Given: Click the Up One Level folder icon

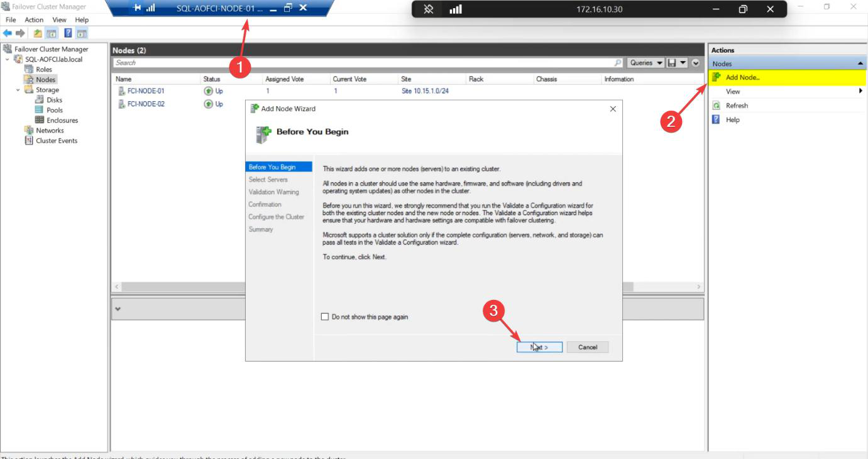Looking at the screenshot, I should coord(38,33).
